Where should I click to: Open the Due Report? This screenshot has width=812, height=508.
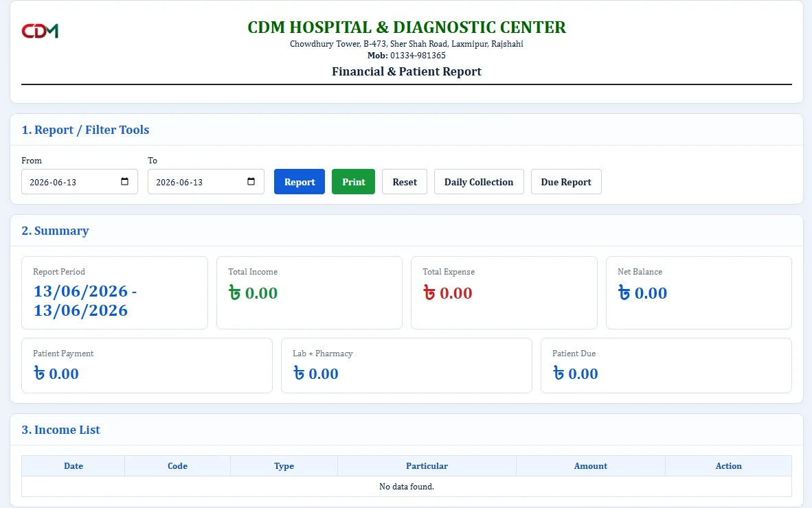(x=566, y=182)
